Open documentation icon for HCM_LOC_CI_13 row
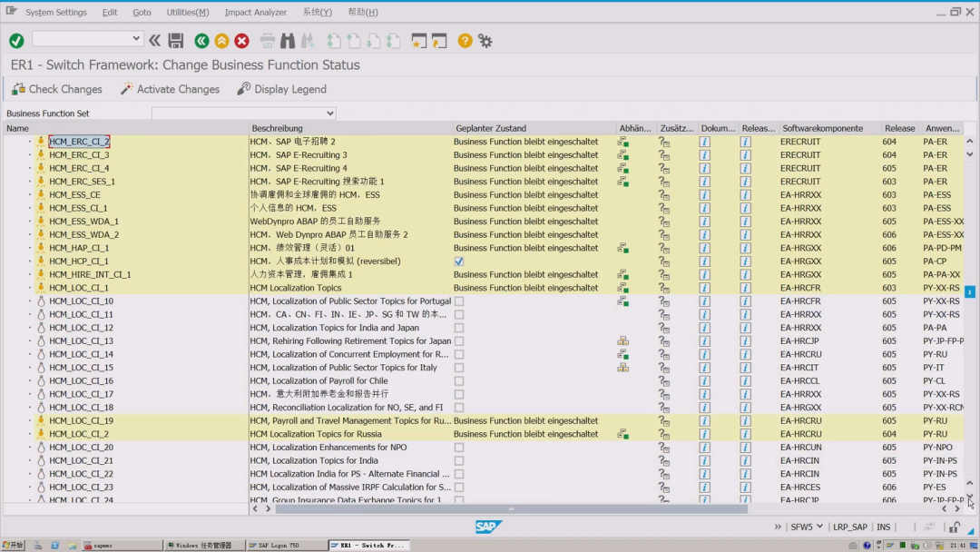The image size is (980, 552). coord(704,341)
